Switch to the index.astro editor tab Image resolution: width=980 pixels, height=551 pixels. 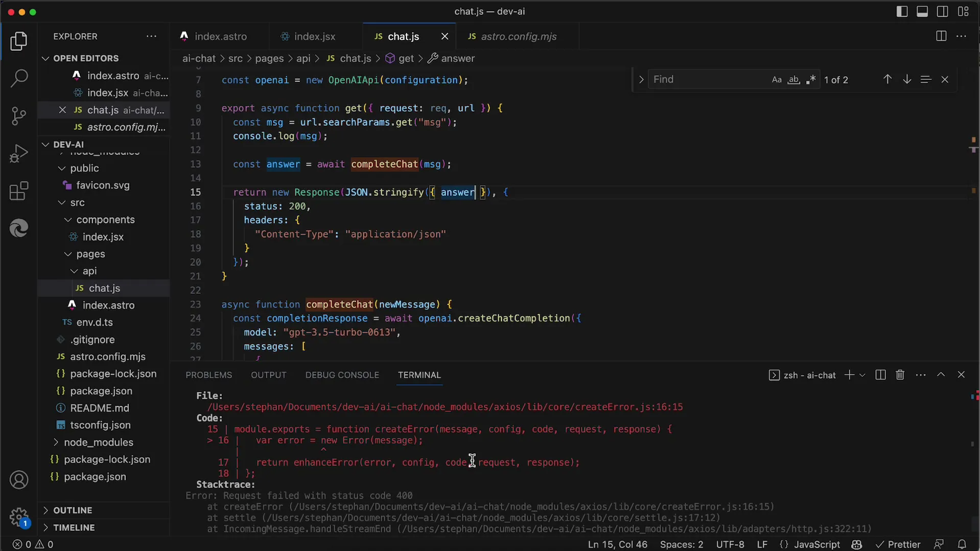tap(220, 36)
